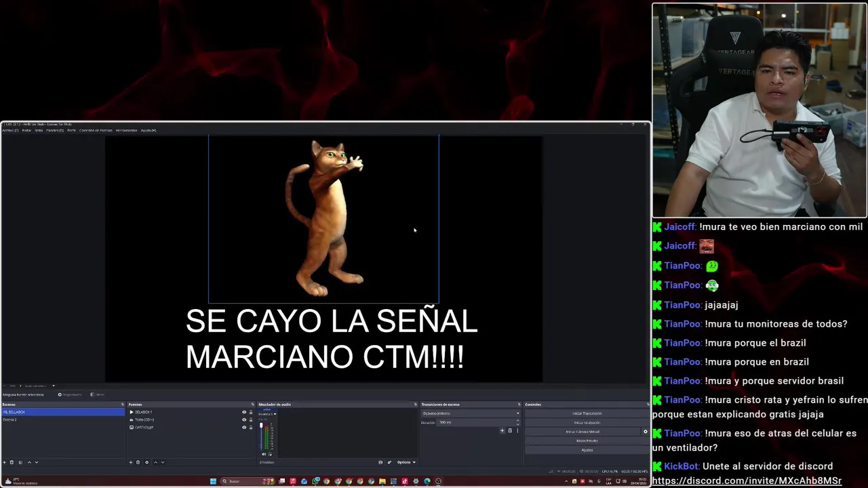Undock the Escenas panel with the header icon

click(x=123, y=405)
